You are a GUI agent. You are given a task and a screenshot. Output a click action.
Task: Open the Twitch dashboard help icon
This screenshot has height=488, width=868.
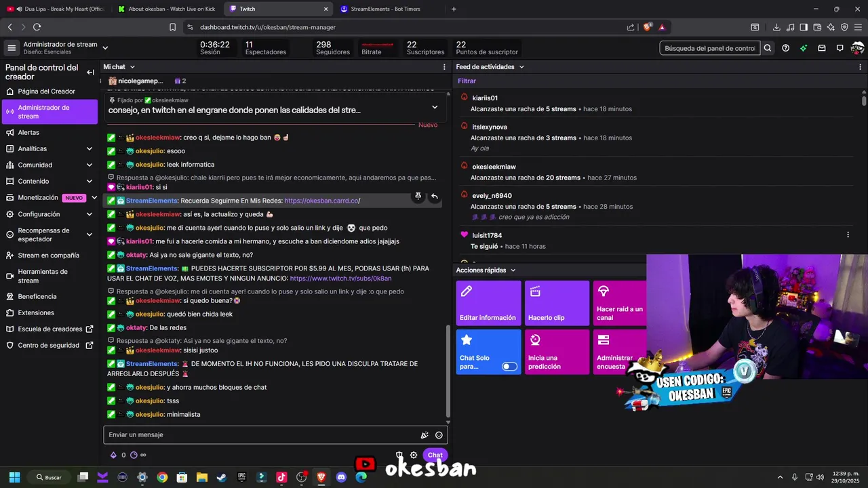tap(785, 48)
